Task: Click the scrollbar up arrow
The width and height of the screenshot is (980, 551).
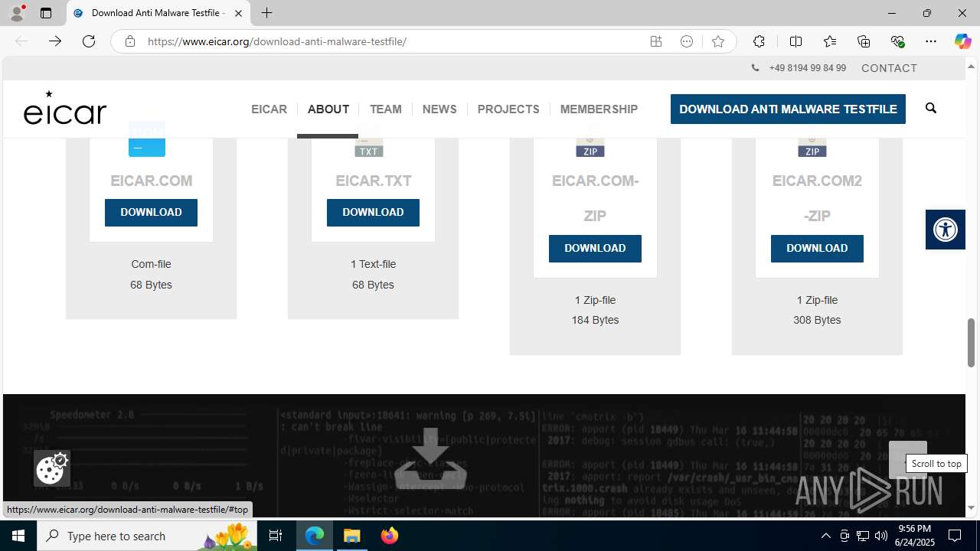Action: pyautogui.click(x=972, y=66)
